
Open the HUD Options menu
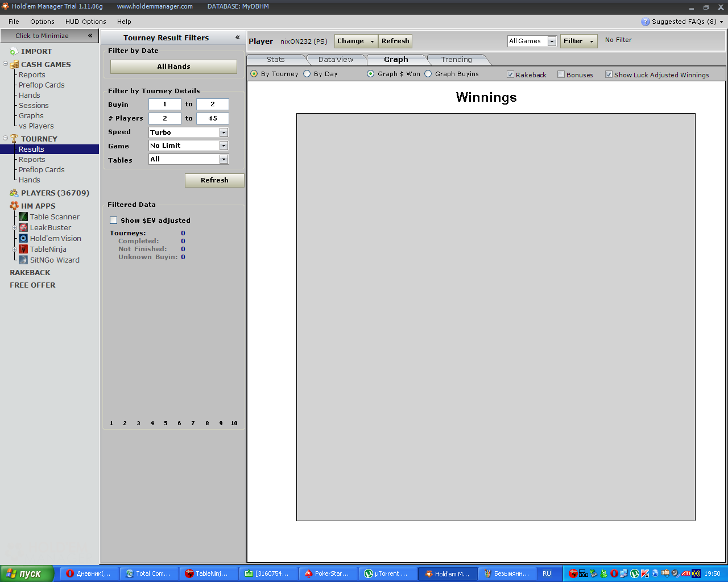coord(85,22)
